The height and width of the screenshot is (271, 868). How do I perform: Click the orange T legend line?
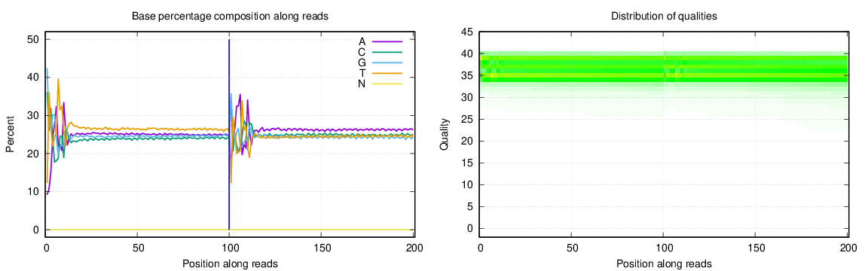(387, 72)
